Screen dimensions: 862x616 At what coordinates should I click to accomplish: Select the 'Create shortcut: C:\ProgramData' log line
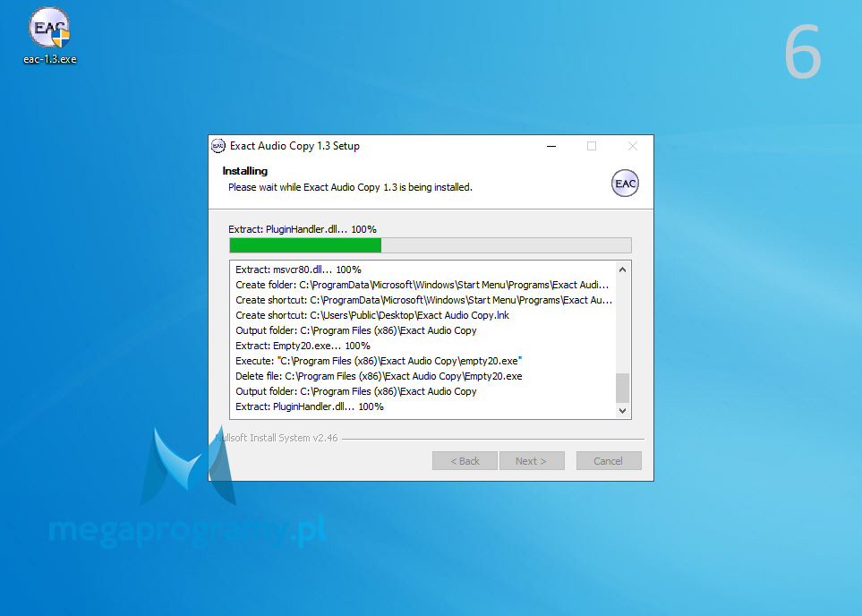coord(423,300)
